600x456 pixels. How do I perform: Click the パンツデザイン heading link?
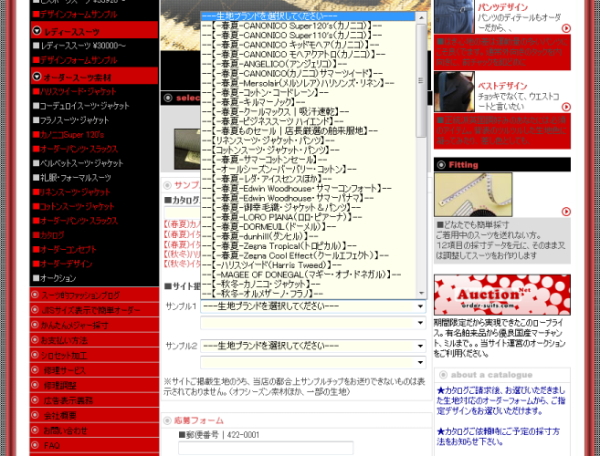pos(502,7)
